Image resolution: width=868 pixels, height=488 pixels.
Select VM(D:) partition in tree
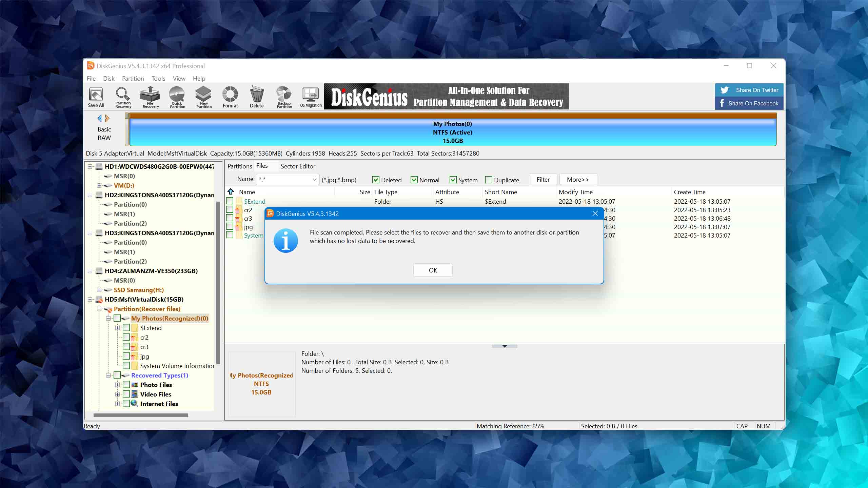(124, 185)
